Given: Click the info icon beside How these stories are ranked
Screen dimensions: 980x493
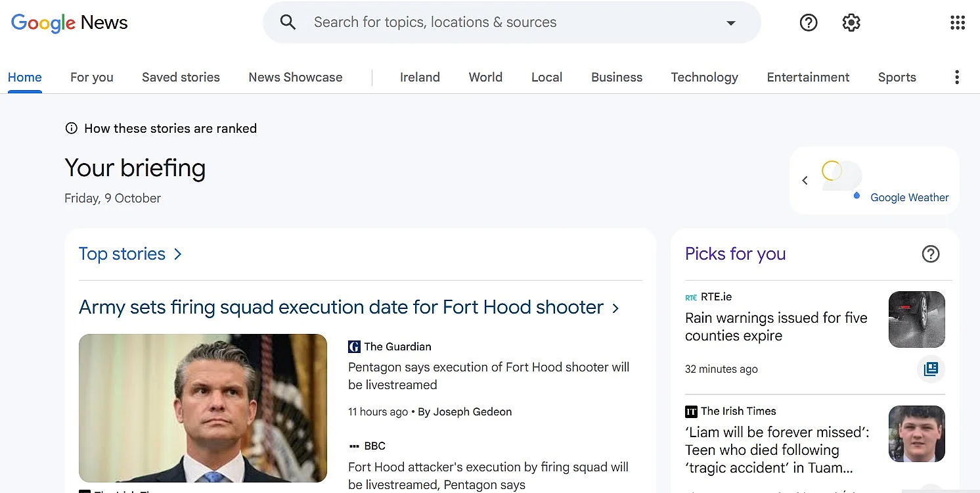Looking at the screenshot, I should [71, 128].
